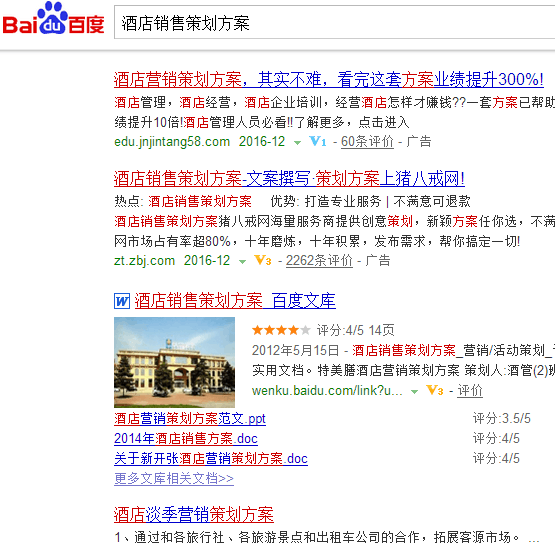
Task: Click the four-star rating icons
Action: coord(281,331)
